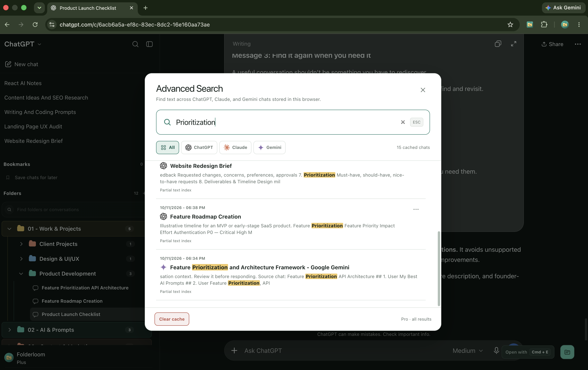Start a New chat
The height and width of the screenshot is (370, 588).
point(21,64)
